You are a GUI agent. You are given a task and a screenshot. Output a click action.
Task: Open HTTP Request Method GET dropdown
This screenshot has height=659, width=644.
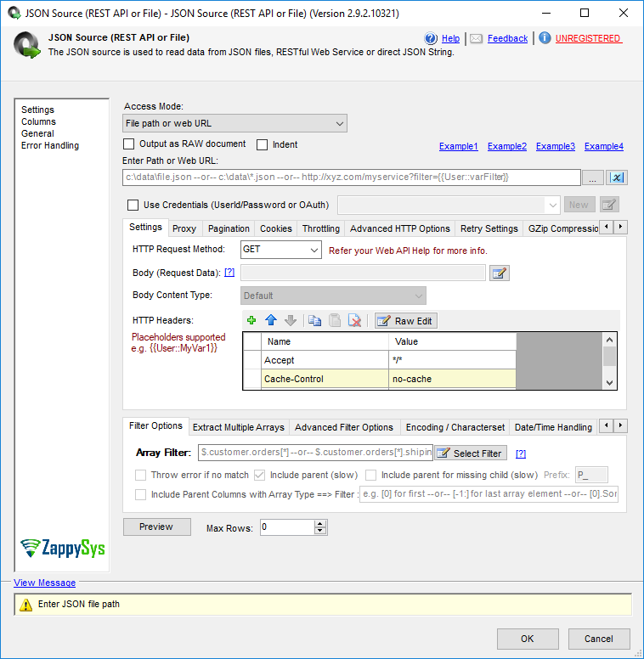pyautogui.click(x=281, y=250)
